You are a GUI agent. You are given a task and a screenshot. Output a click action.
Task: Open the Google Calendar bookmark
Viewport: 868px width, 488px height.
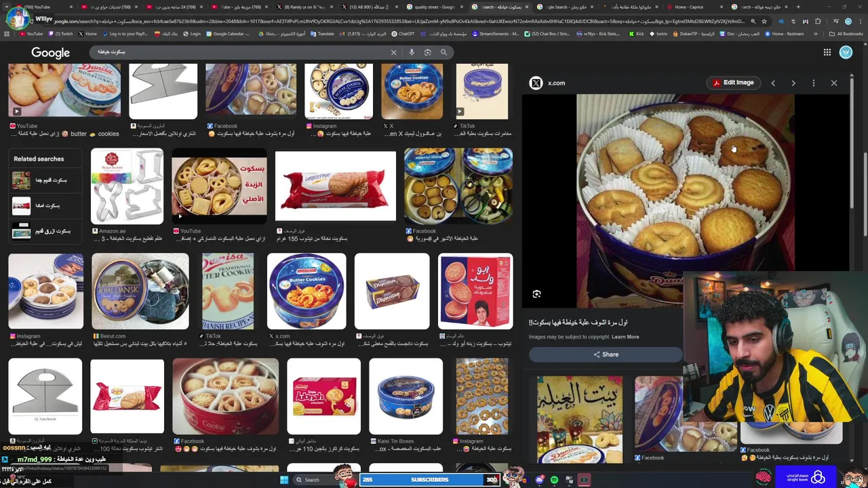coord(229,34)
